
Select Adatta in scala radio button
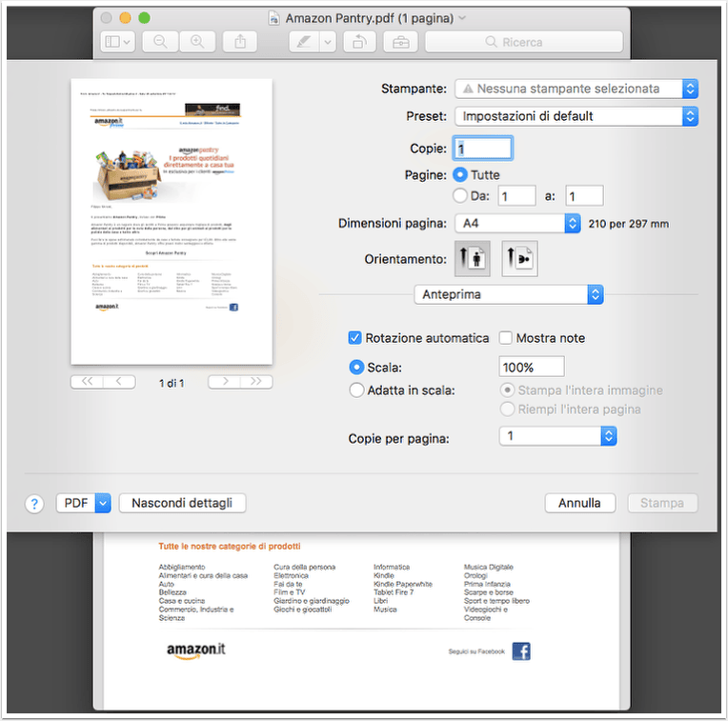[356, 391]
